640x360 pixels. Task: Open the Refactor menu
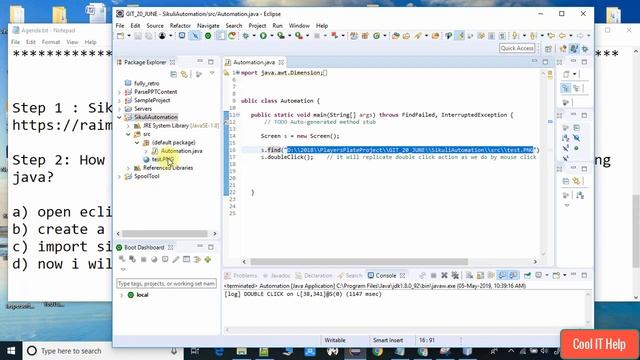[180, 25]
